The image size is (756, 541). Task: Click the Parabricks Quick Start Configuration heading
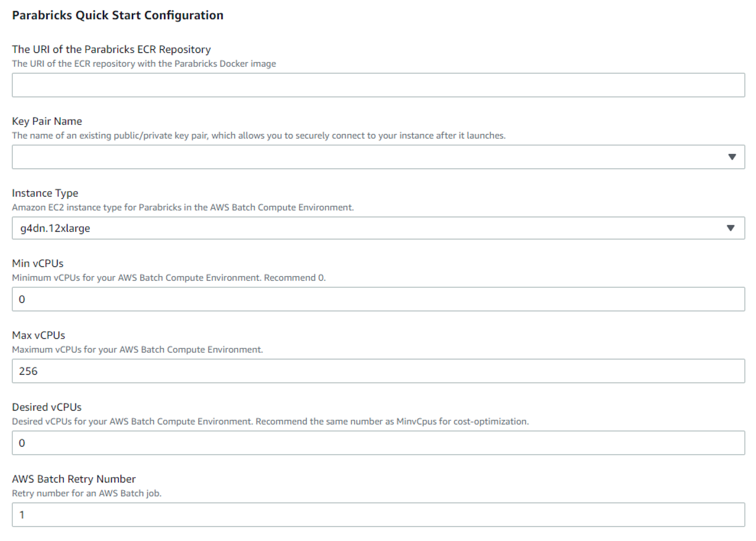[x=117, y=15]
